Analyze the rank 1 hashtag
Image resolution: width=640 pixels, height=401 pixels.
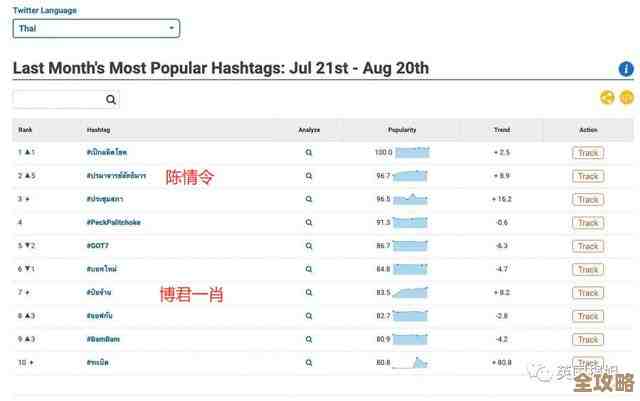pos(309,153)
